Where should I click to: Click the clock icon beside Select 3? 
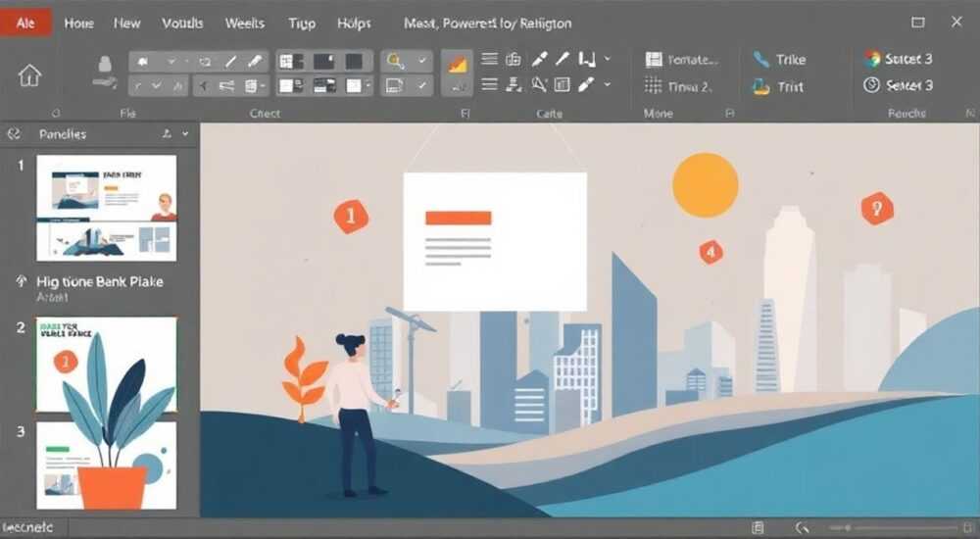(x=872, y=85)
